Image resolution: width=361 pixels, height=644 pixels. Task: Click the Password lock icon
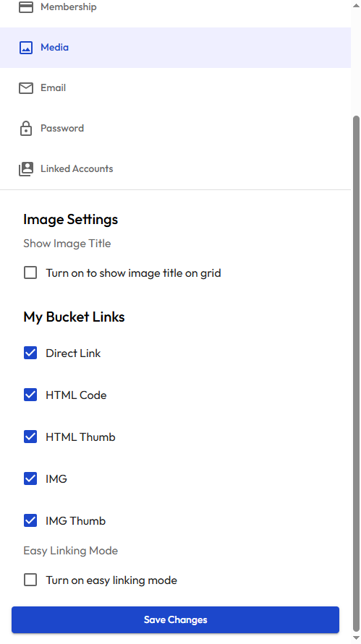click(x=26, y=128)
